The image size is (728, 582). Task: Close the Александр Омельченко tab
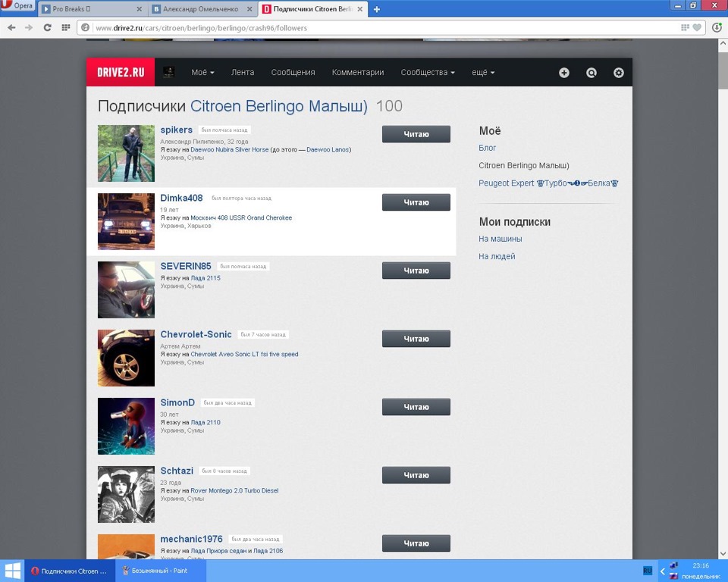(249, 9)
